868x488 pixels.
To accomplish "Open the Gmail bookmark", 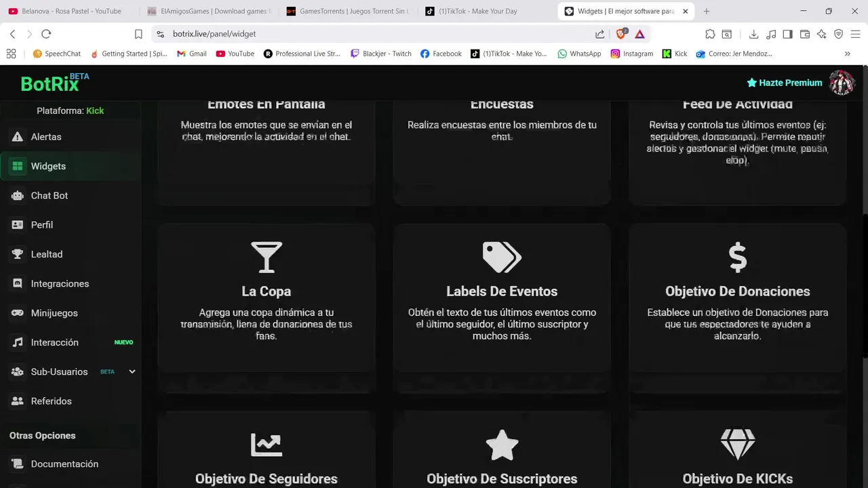I will point(192,54).
